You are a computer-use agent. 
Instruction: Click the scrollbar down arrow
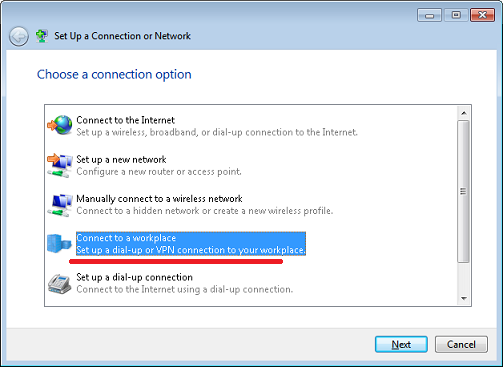464,298
